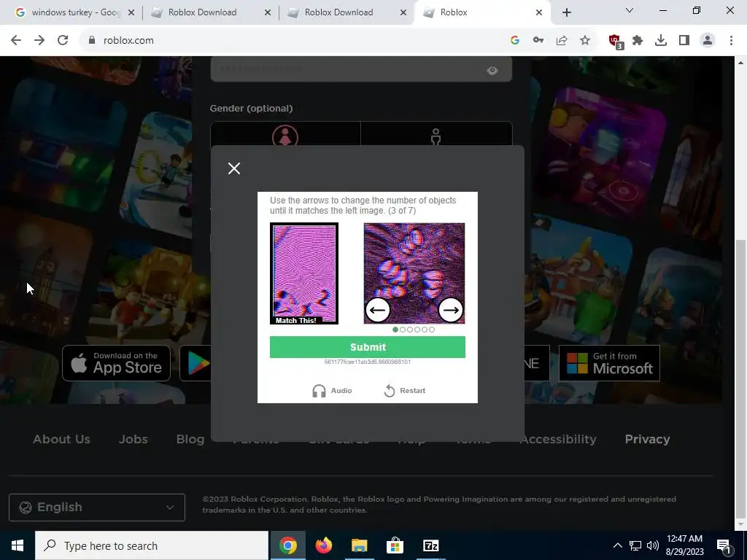Open the tab search chevron
Screen dimensions: 747x560
pyautogui.click(x=630, y=10)
